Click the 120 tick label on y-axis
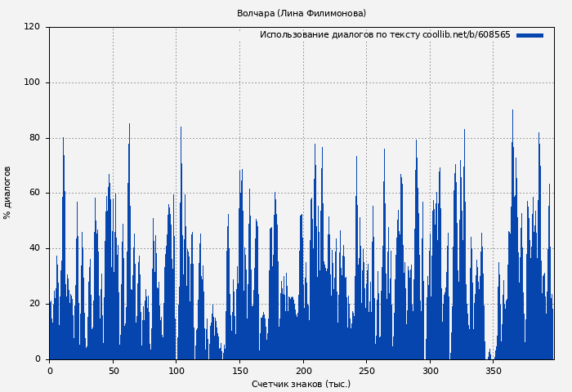Viewport: 572px width, 392px height. click(32, 27)
